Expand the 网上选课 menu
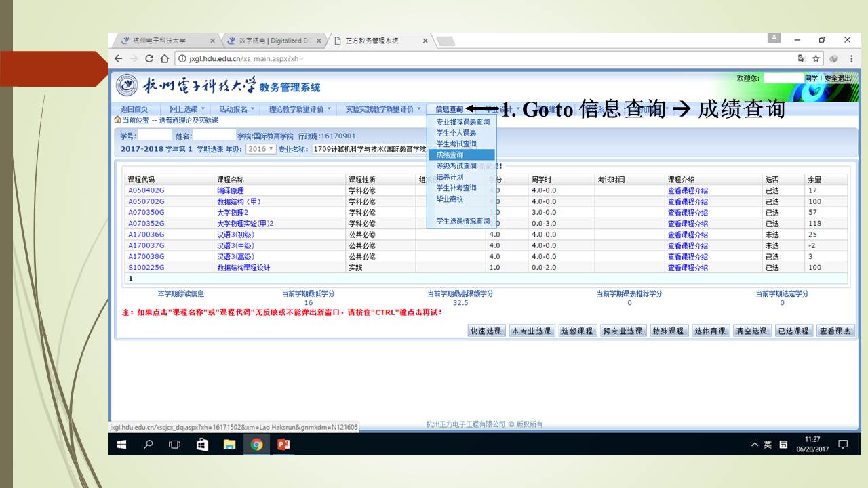Image resolution: width=868 pixels, height=488 pixels. (187, 109)
